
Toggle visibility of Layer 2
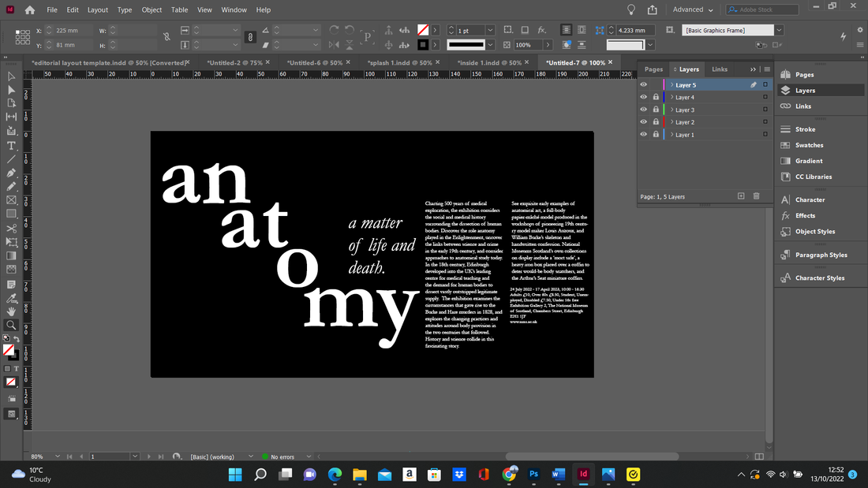643,121
